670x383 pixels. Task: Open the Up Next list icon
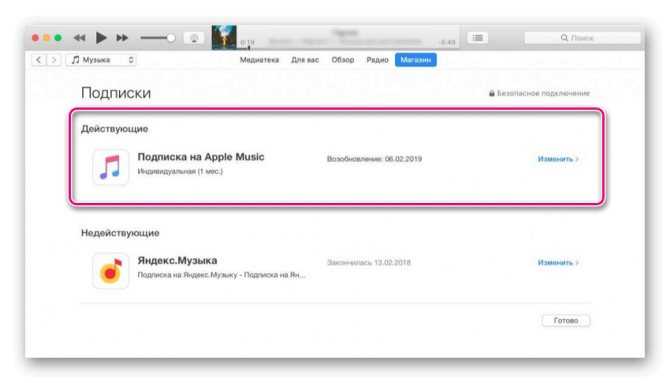tap(477, 38)
